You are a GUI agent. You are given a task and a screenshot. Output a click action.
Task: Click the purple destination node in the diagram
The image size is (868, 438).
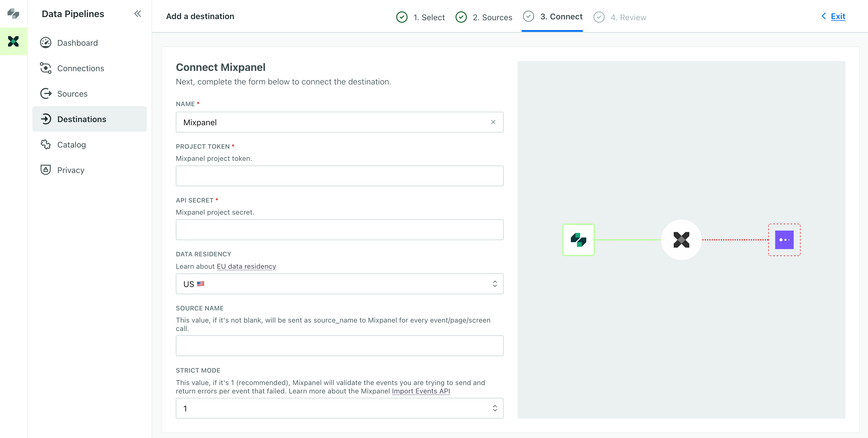coord(784,240)
